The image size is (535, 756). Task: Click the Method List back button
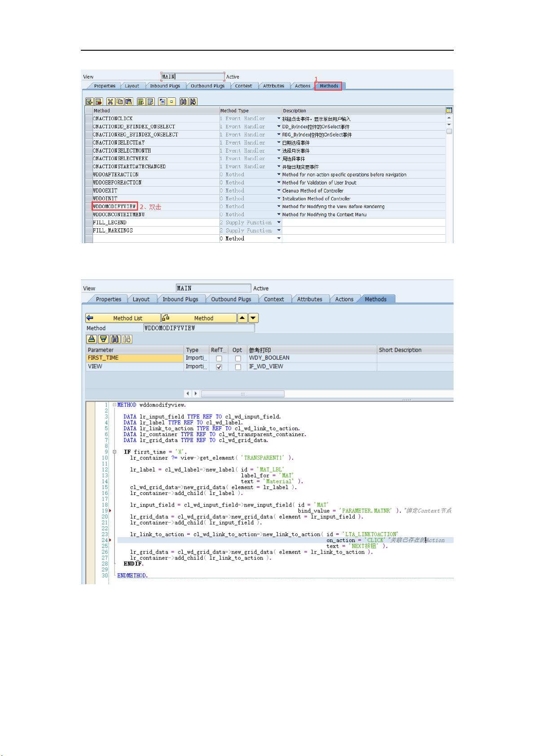pos(123,318)
